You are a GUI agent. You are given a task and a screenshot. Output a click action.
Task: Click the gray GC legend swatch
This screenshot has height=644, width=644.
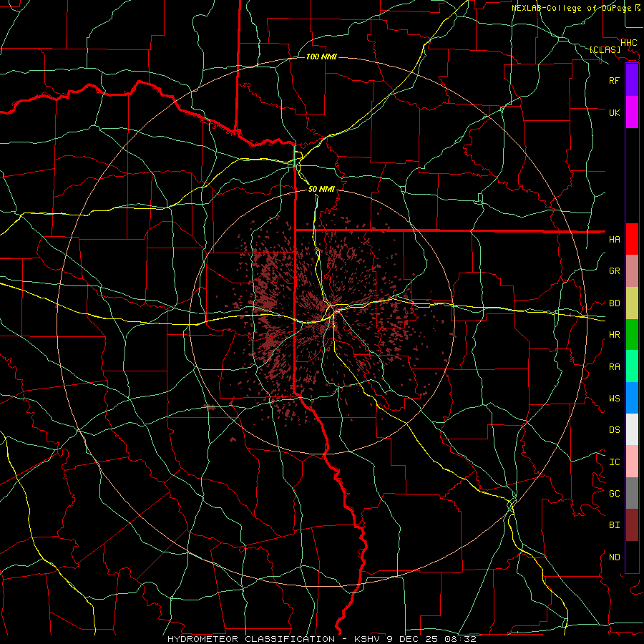tap(632, 493)
